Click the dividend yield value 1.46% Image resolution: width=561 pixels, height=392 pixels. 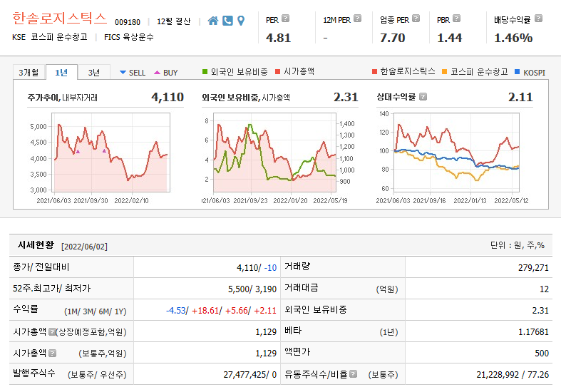[x=513, y=38]
